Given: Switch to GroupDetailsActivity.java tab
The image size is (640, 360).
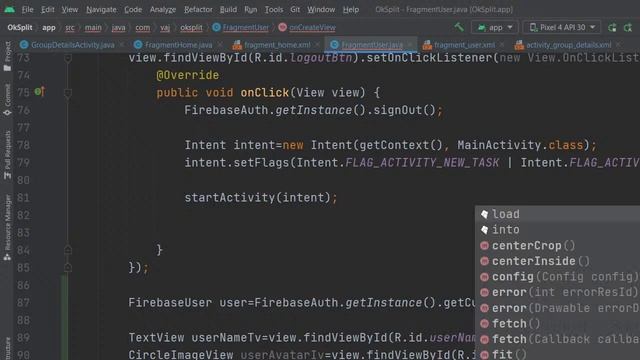Looking at the screenshot, I should 73,45.
